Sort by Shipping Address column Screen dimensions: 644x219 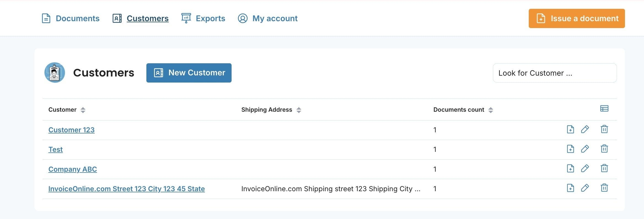tap(299, 110)
